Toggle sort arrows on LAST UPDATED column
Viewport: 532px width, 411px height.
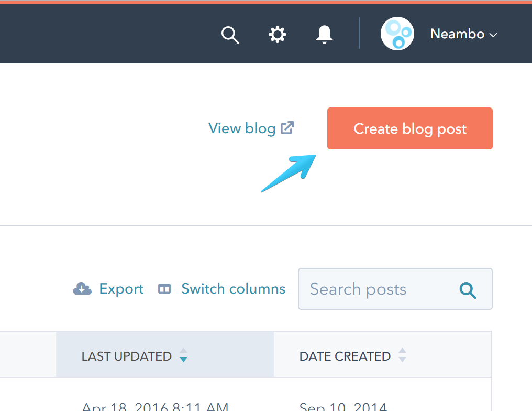click(x=183, y=356)
